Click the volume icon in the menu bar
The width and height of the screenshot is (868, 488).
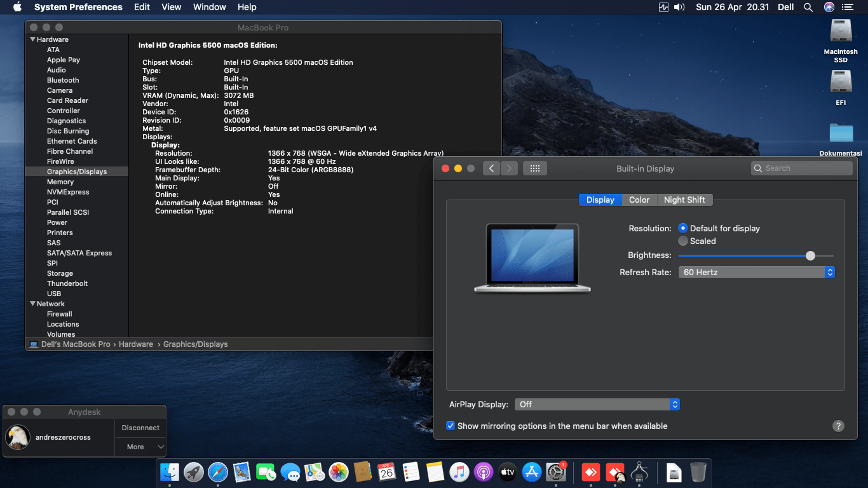tap(679, 7)
